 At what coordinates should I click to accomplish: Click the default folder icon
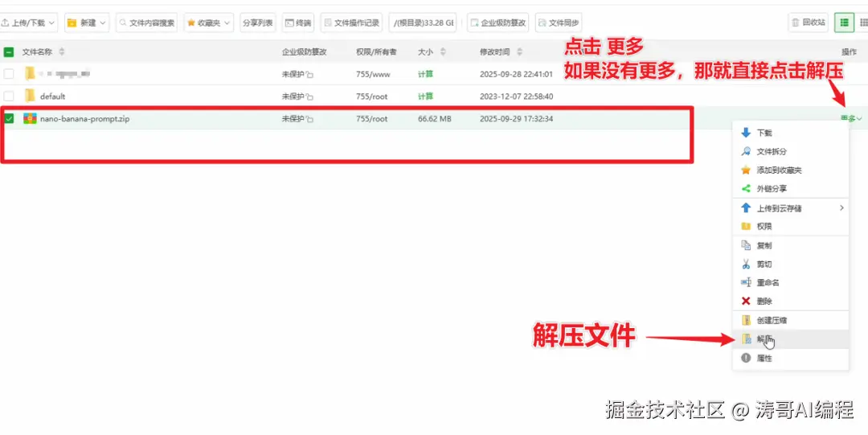click(x=30, y=96)
